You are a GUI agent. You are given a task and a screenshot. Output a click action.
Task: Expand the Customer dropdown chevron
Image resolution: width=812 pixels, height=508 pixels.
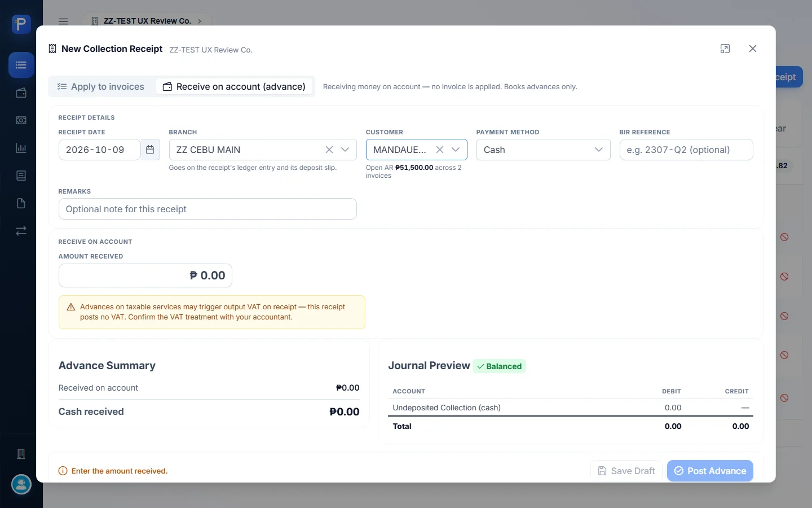456,150
